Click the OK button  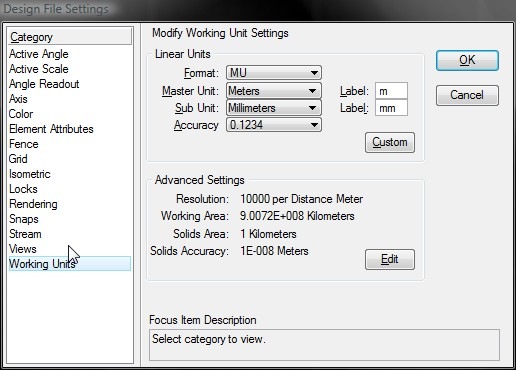[x=467, y=60]
